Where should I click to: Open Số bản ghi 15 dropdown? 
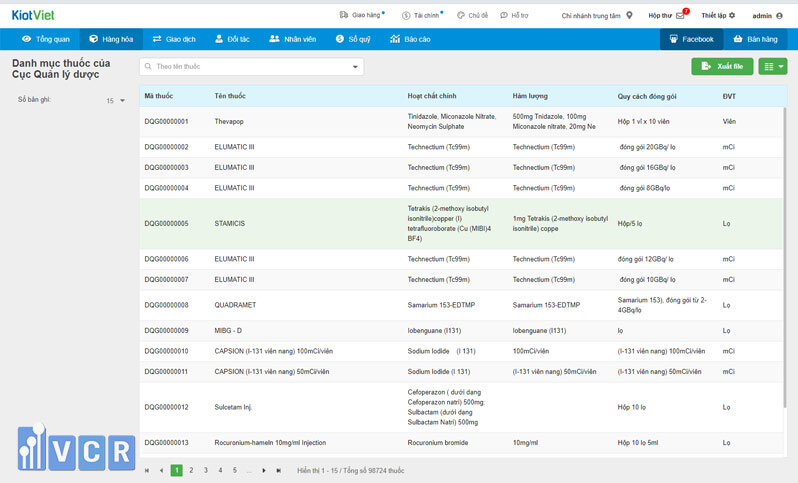pos(116,100)
